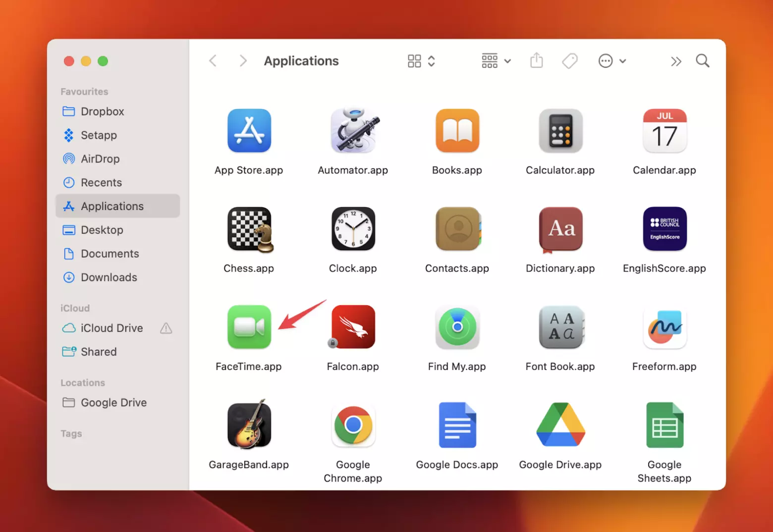Select the Books app icon
The image size is (773, 532).
click(457, 131)
